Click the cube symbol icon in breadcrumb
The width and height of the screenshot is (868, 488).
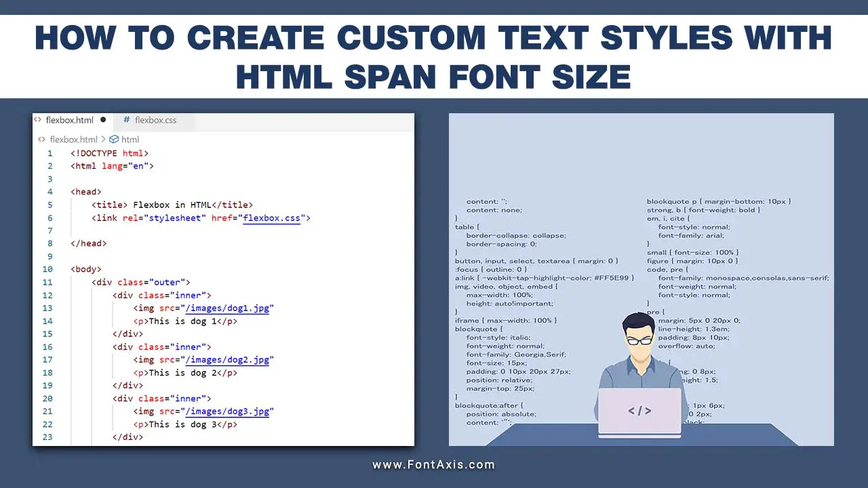pyautogui.click(x=114, y=140)
